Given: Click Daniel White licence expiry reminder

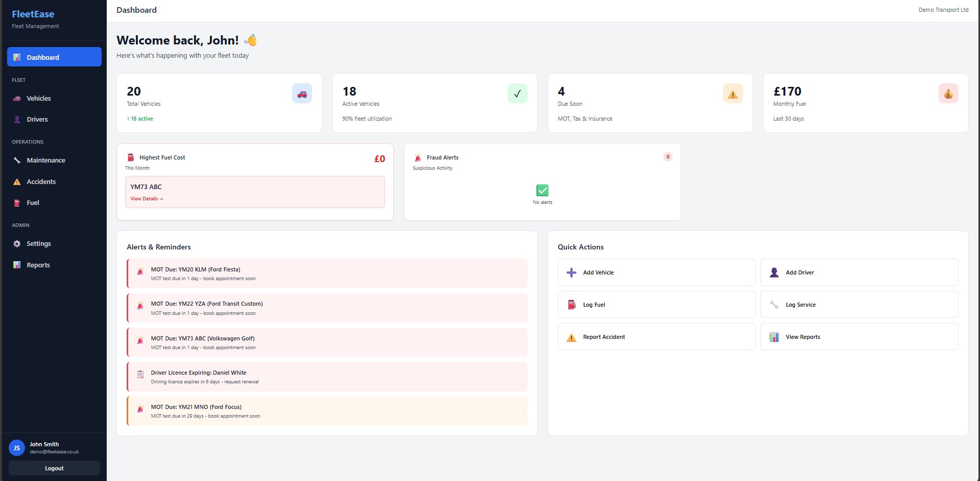Looking at the screenshot, I should (x=326, y=376).
